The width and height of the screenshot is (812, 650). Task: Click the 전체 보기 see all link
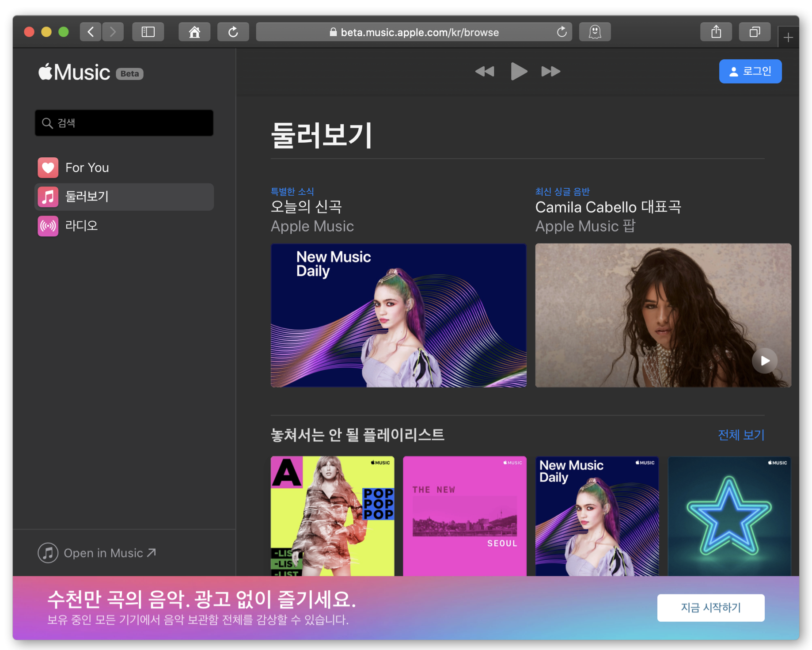[741, 435]
